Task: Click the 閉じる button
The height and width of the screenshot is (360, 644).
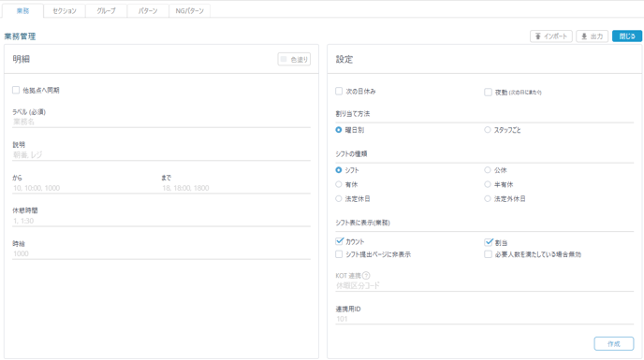Action: pyautogui.click(x=627, y=36)
